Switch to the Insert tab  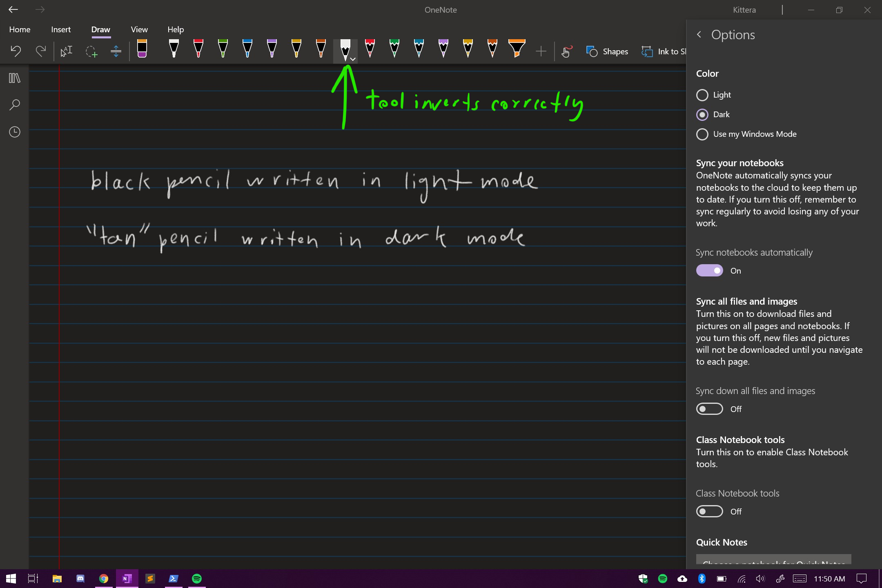click(61, 29)
